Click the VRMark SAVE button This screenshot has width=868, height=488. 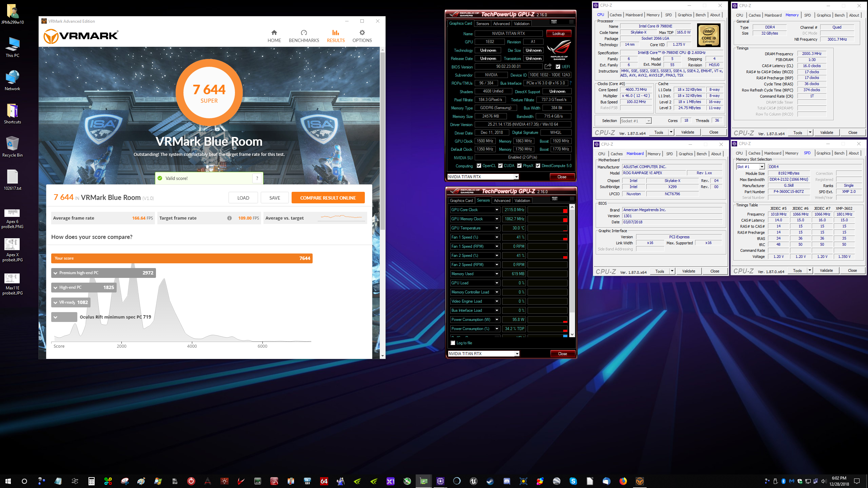[x=275, y=198]
